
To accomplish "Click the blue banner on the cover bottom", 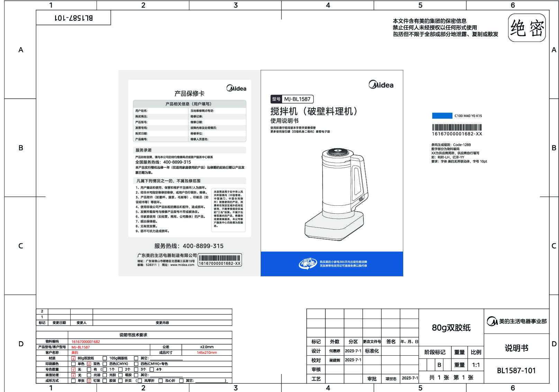I will [x=332, y=264].
